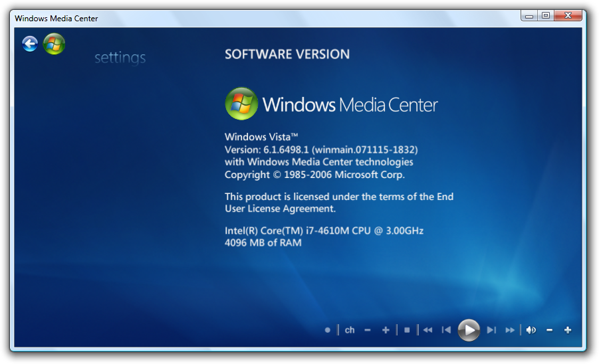
Task: Raise the volume with volume plus
Action: [x=568, y=330]
